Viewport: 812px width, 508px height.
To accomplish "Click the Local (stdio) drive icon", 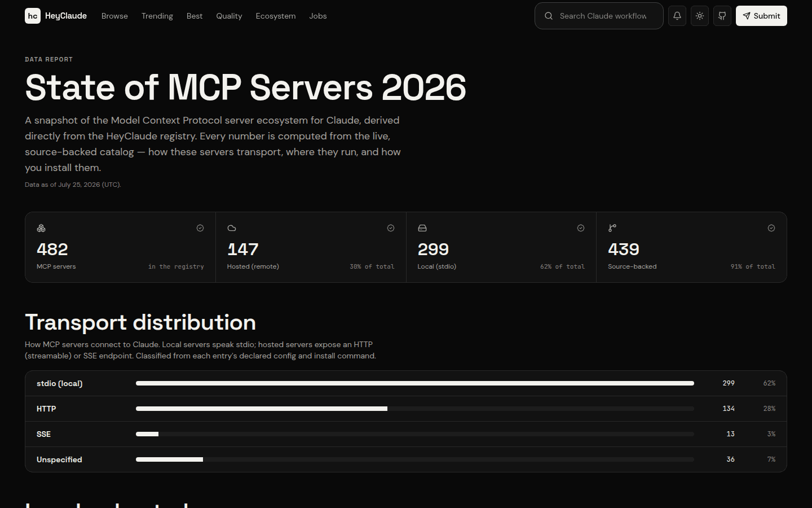I will [x=422, y=228].
